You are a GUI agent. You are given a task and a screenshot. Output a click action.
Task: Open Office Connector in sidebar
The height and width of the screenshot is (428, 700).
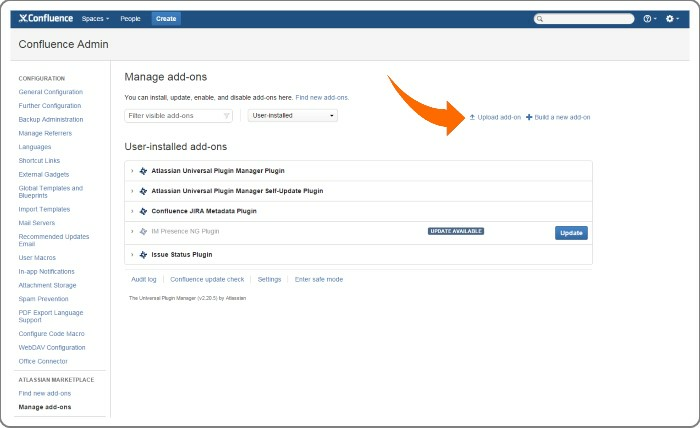click(x=43, y=362)
